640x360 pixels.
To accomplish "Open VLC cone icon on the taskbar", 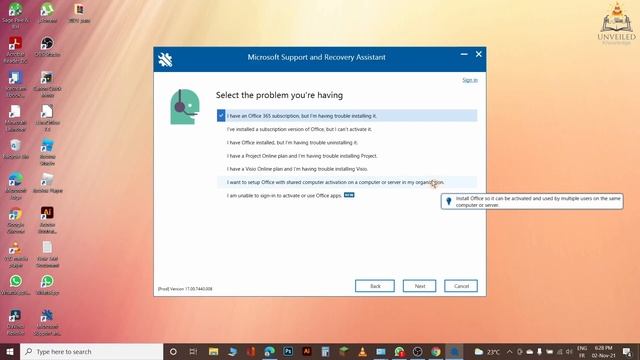I will [x=362, y=351].
